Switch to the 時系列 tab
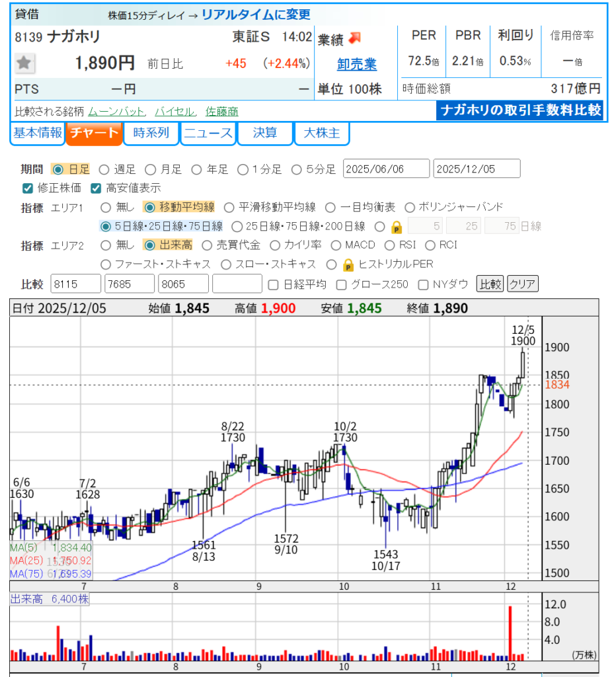616x677 pixels. pyautogui.click(x=151, y=133)
